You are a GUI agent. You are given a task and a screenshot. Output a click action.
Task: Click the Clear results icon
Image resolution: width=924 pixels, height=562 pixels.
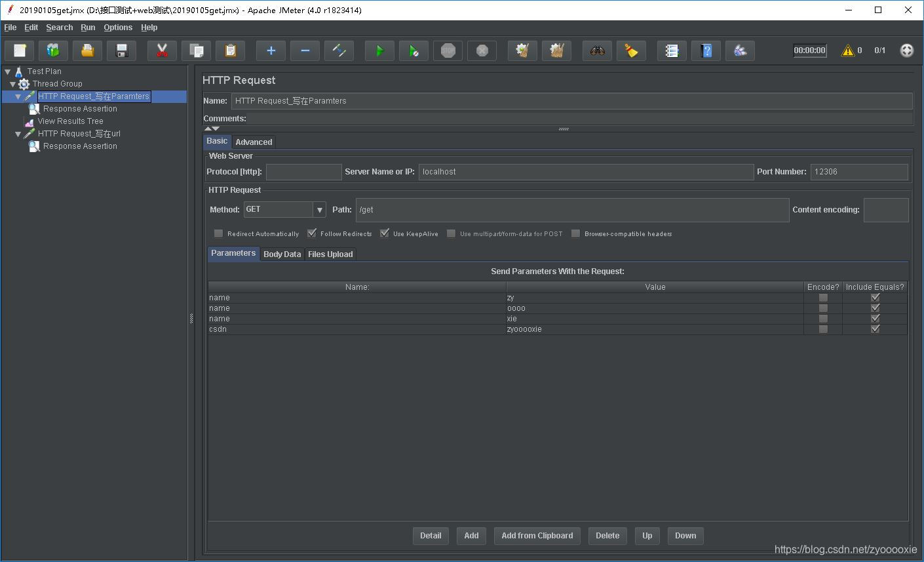(x=523, y=50)
